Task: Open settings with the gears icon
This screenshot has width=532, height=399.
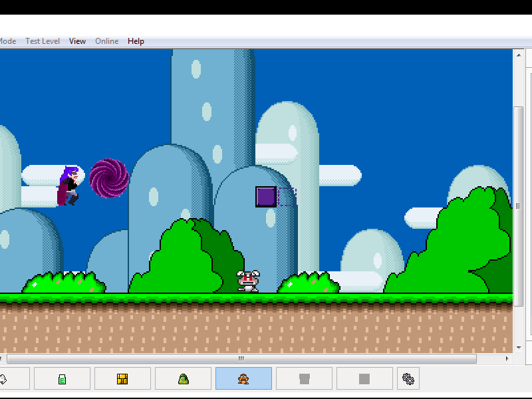Action: tap(408, 378)
